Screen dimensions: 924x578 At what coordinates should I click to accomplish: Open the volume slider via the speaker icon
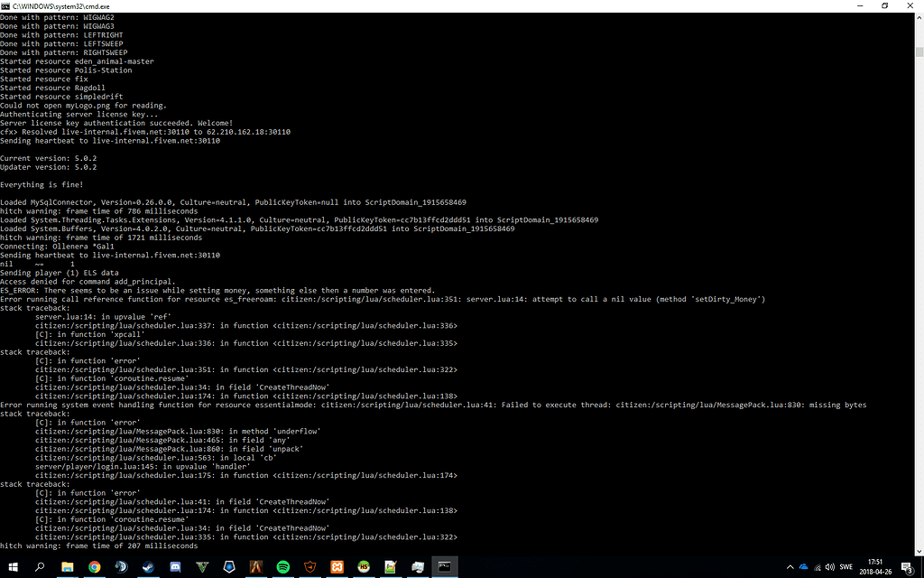(x=830, y=567)
